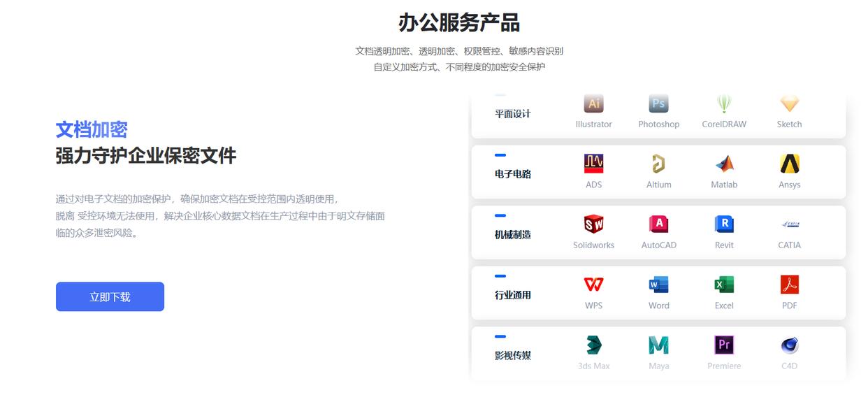The width and height of the screenshot is (868, 395).
Task: Click the WPS icon
Action: 593,285
